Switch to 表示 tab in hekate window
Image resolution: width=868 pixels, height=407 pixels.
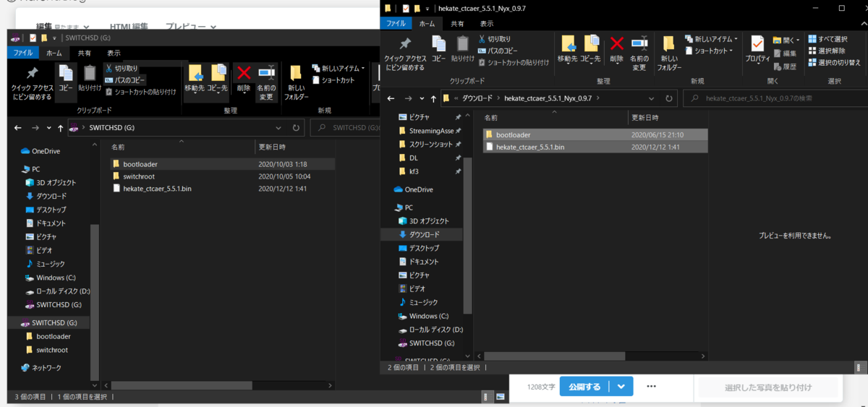point(487,23)
